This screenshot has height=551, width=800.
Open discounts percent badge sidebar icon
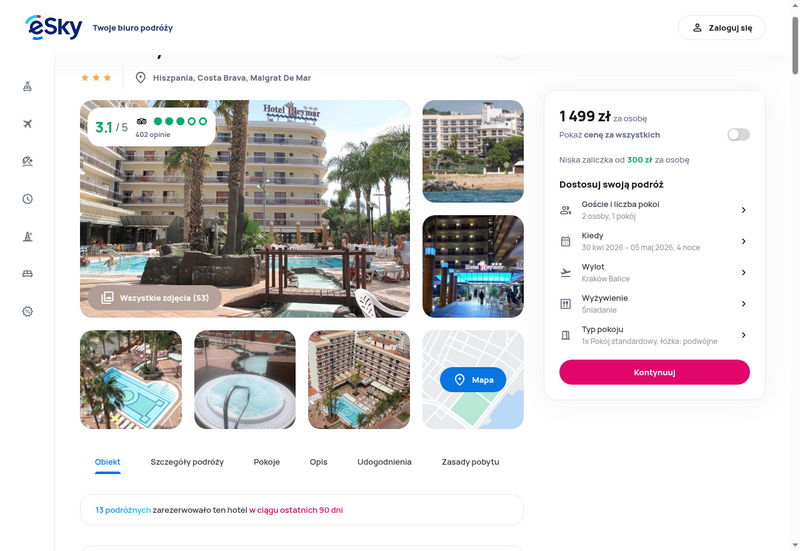tap(28, 311)
